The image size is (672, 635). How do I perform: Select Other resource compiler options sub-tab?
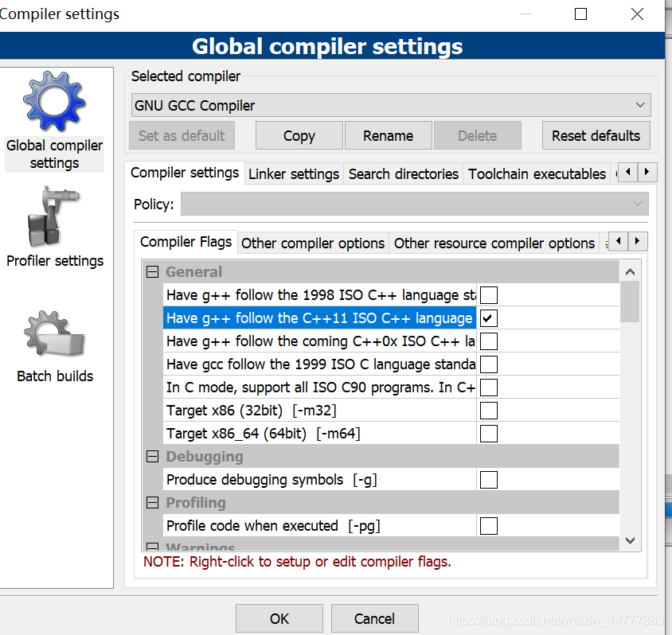(x=494, y=243)
